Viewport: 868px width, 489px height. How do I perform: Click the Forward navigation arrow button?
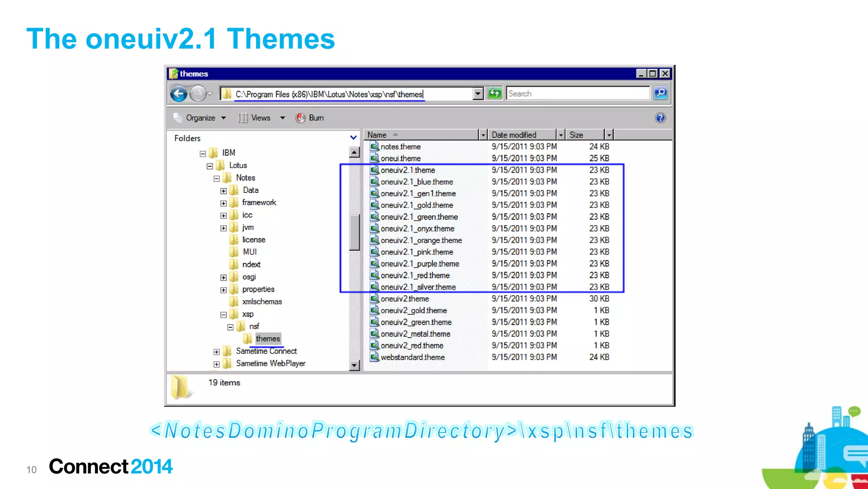pos(197,93)
